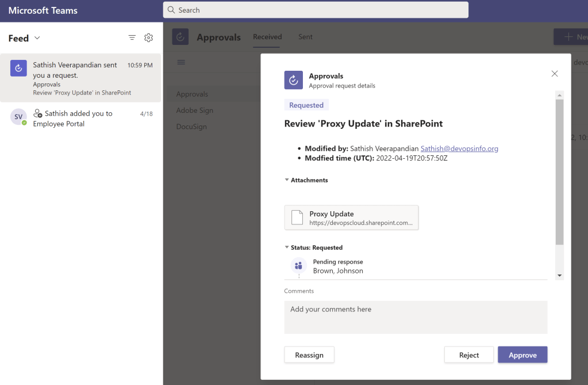Click the Approvals app icon in header

(x=180, y=37)
